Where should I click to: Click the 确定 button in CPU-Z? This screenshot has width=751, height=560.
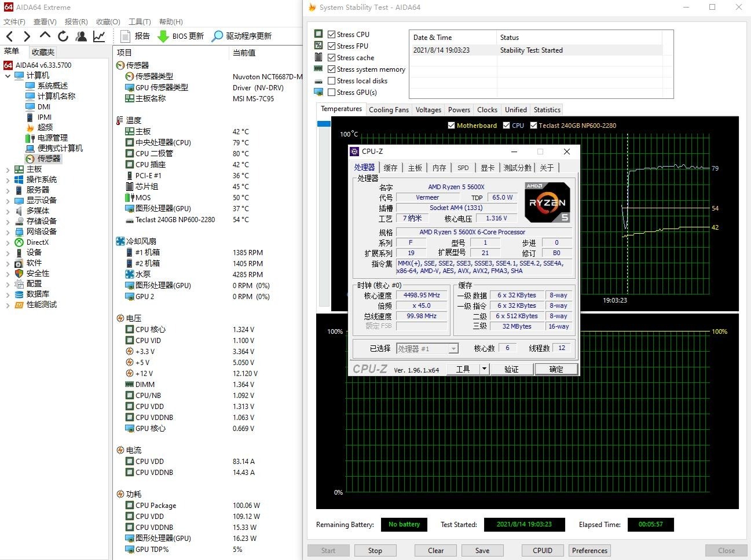coord(555,369)
